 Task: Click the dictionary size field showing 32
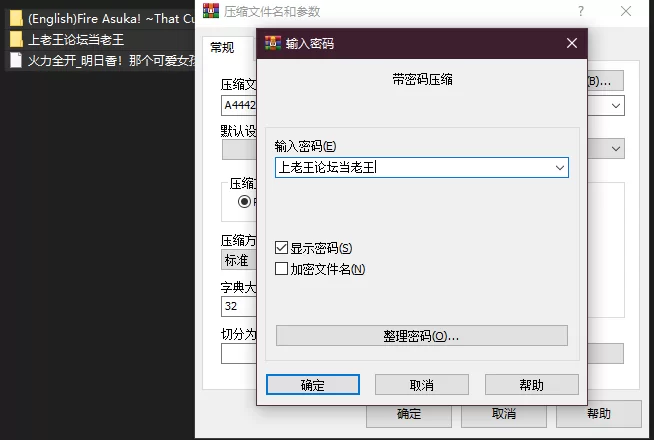tap(239, 307)
